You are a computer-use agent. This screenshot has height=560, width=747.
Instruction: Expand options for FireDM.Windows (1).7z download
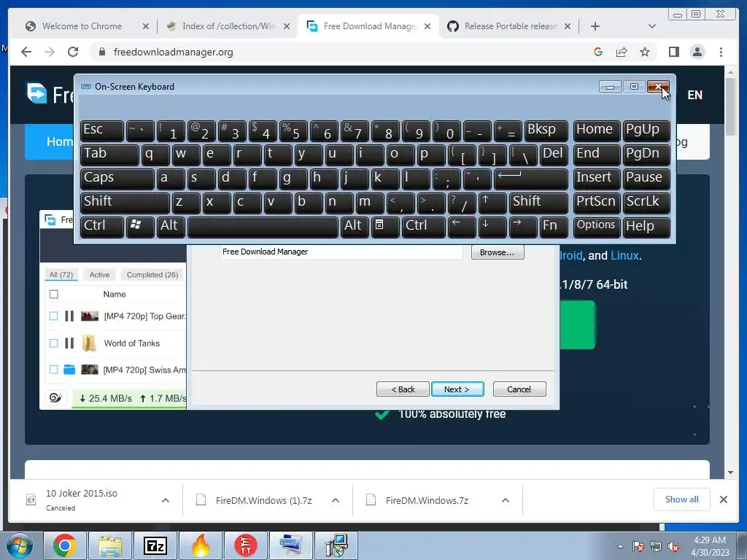tap(336, 500)
